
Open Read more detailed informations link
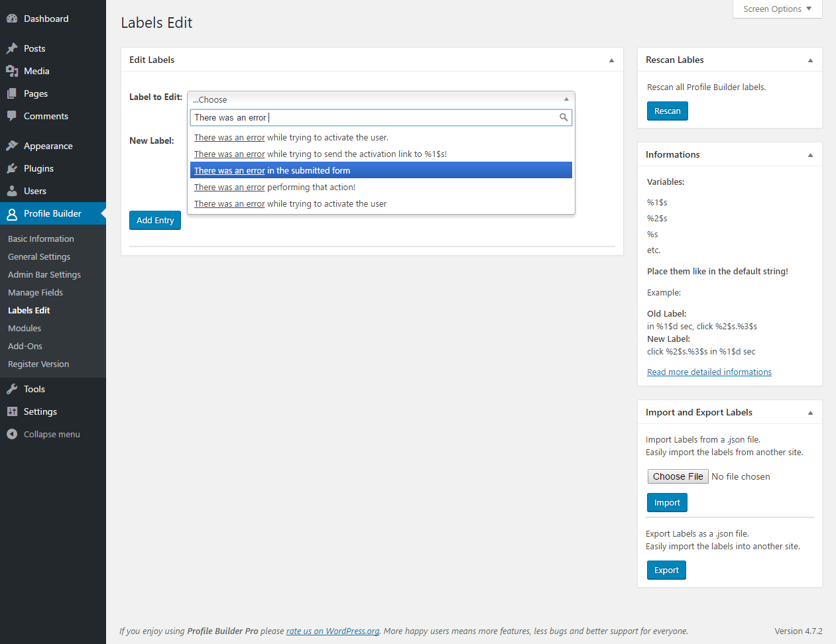click(709, 372)
